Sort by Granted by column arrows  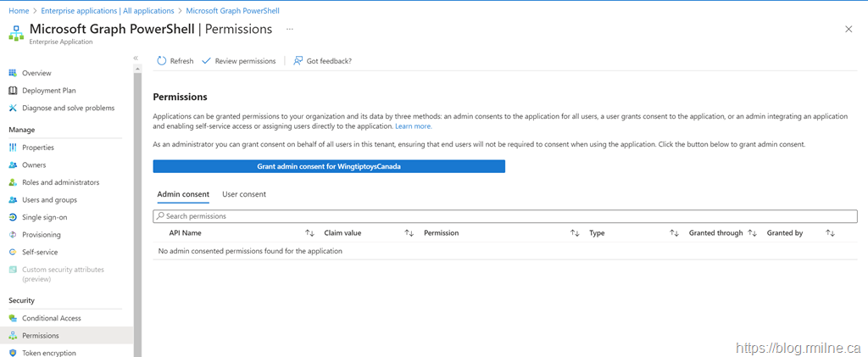coord(831,232)
